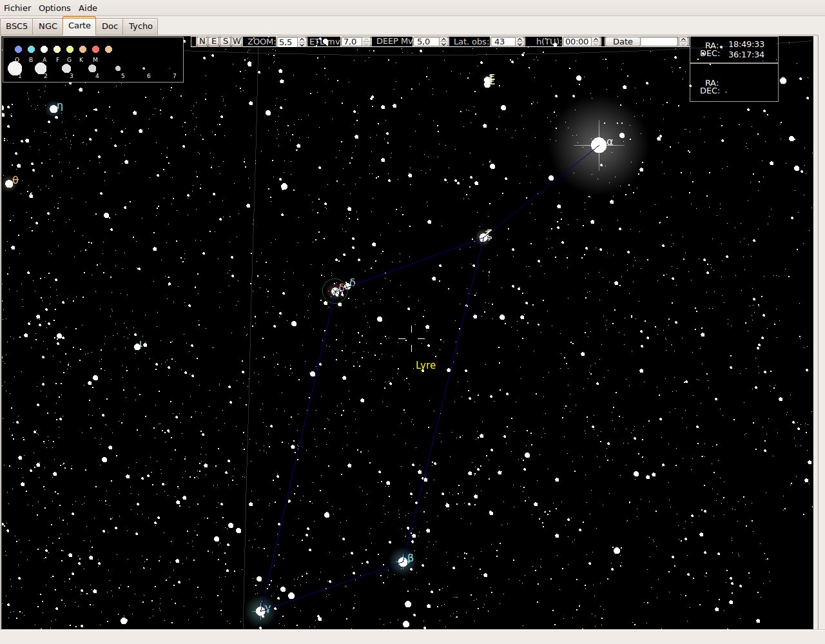Click the Lat. obs. value field
The height and width of the screenshot is (644, 825).
[x=503, y=42]
